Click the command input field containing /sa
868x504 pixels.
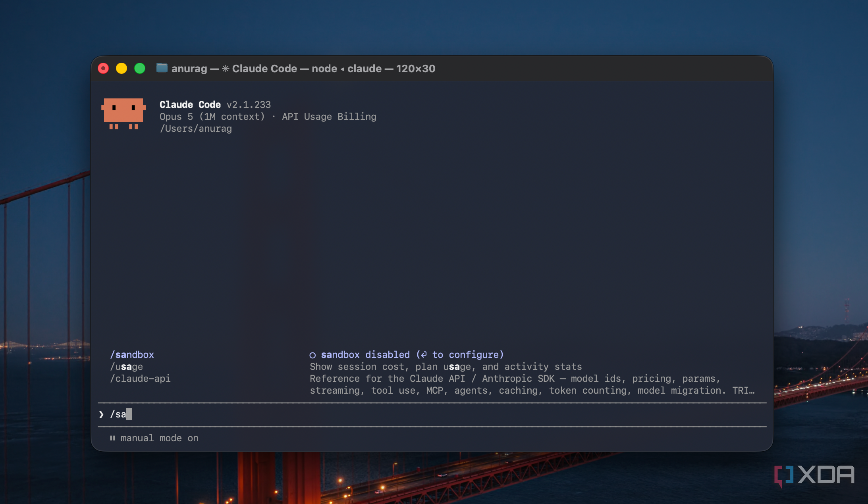(x=432, y=415)
